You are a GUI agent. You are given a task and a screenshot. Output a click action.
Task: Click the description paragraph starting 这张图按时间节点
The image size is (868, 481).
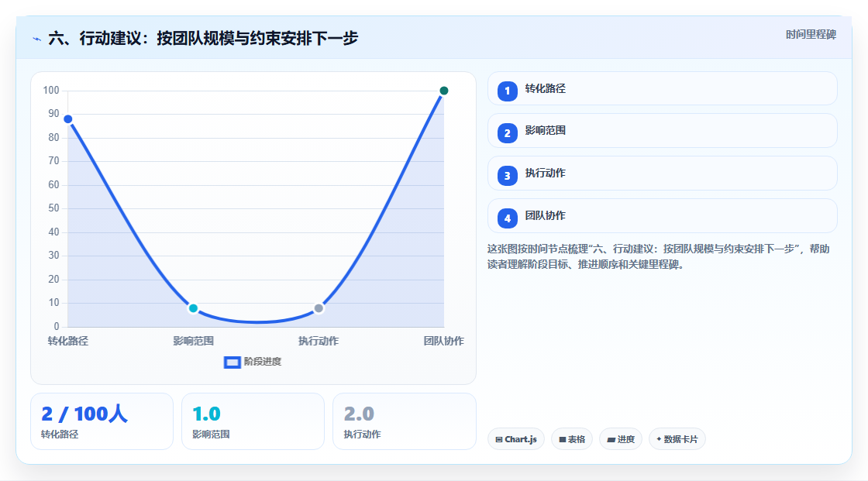tap(659, 257)
